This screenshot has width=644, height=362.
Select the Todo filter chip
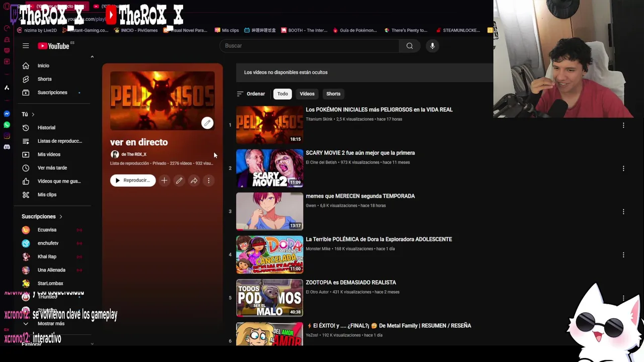[x=283, y=94]
